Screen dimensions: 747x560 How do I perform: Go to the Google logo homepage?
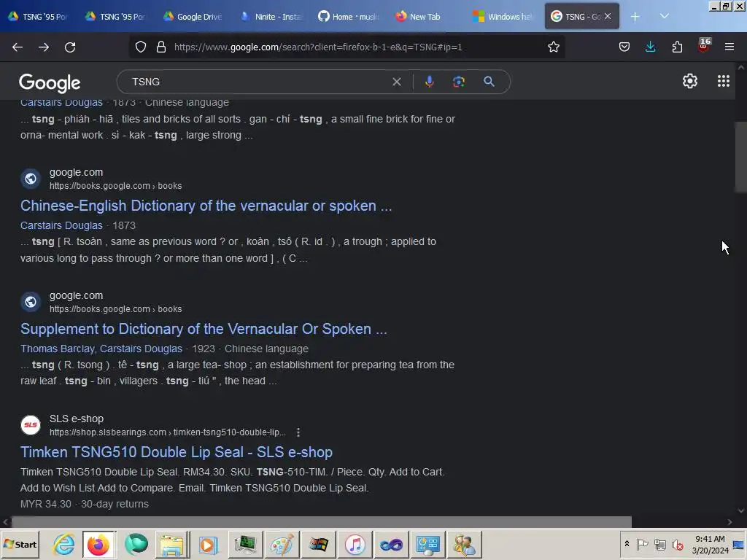[50, 83]
